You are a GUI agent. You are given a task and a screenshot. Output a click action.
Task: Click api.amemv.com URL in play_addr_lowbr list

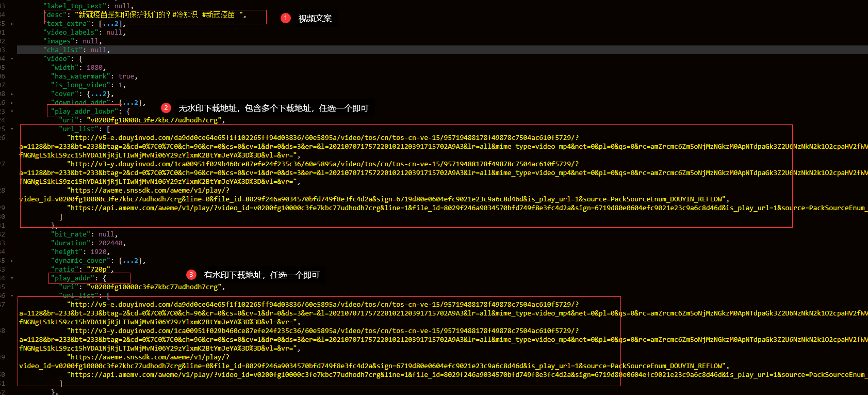point(467,208)
